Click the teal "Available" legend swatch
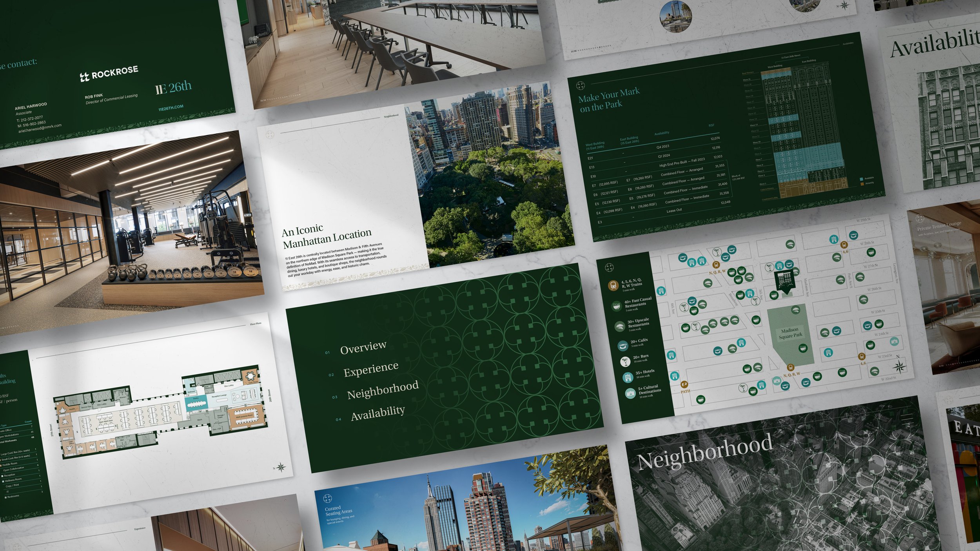Viewport: 980px width, 551px height. [861, 179]
